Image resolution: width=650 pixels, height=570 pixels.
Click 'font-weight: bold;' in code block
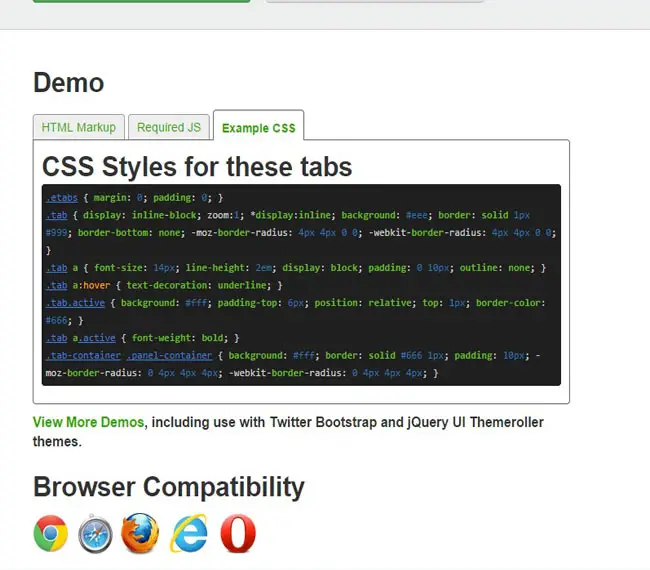click(180, 338)
